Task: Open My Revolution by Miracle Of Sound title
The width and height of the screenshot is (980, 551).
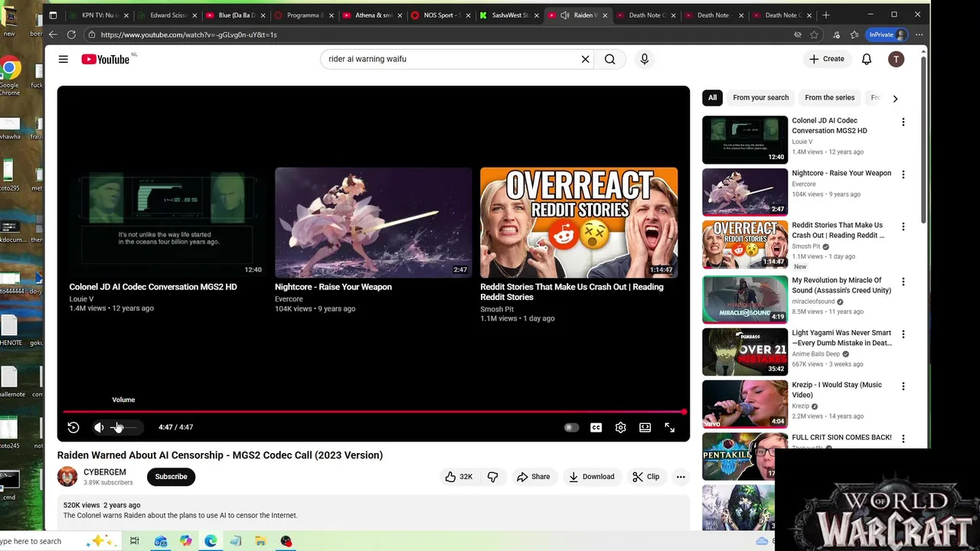Action: tap(841, 285)
